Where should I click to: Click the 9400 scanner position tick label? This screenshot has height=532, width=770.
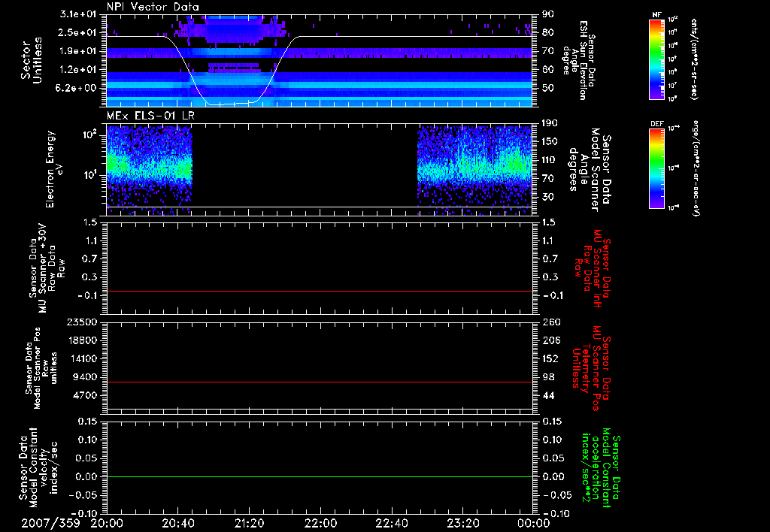(x=86, y=377)
